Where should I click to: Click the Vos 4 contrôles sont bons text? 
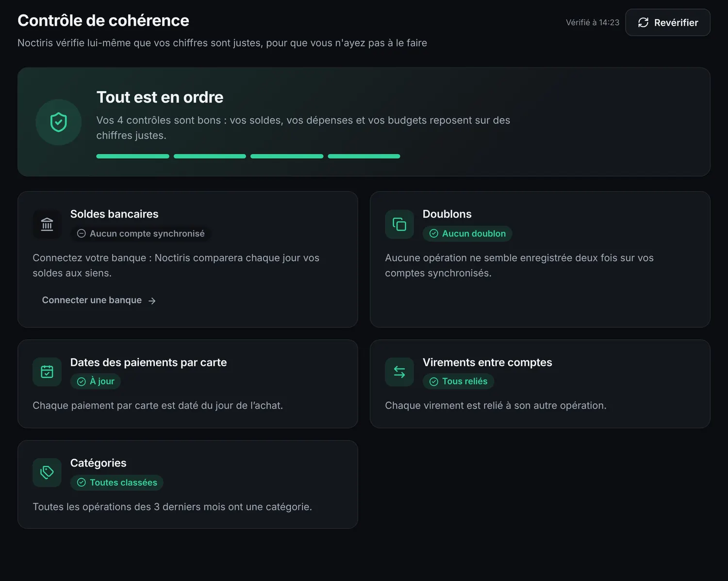pos(303,128)
